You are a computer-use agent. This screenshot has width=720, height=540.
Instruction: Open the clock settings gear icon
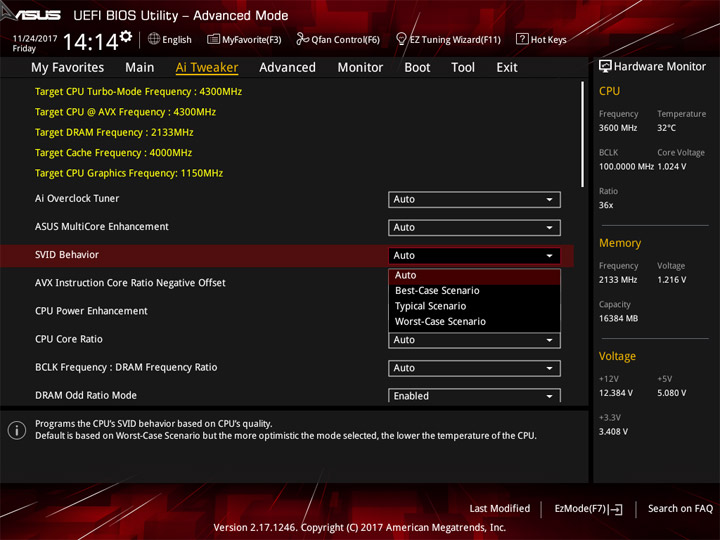pyautogui.click(x=126, y=36)
